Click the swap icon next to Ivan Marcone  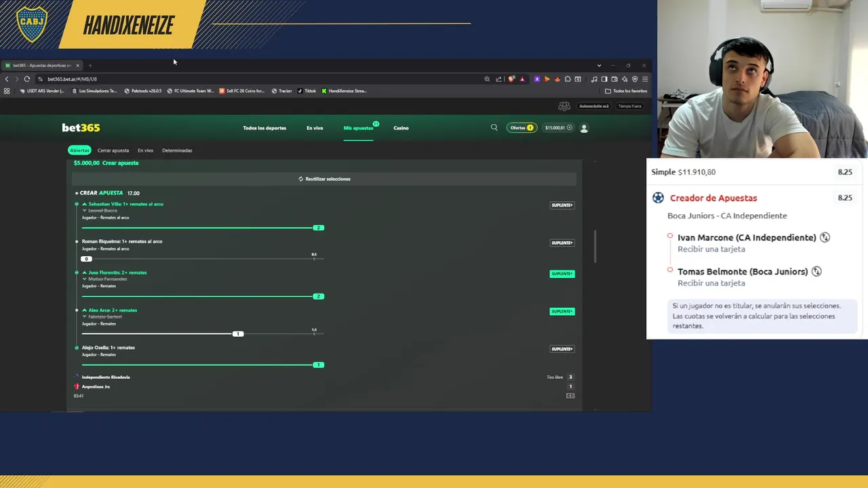click(x=825, y=237)
